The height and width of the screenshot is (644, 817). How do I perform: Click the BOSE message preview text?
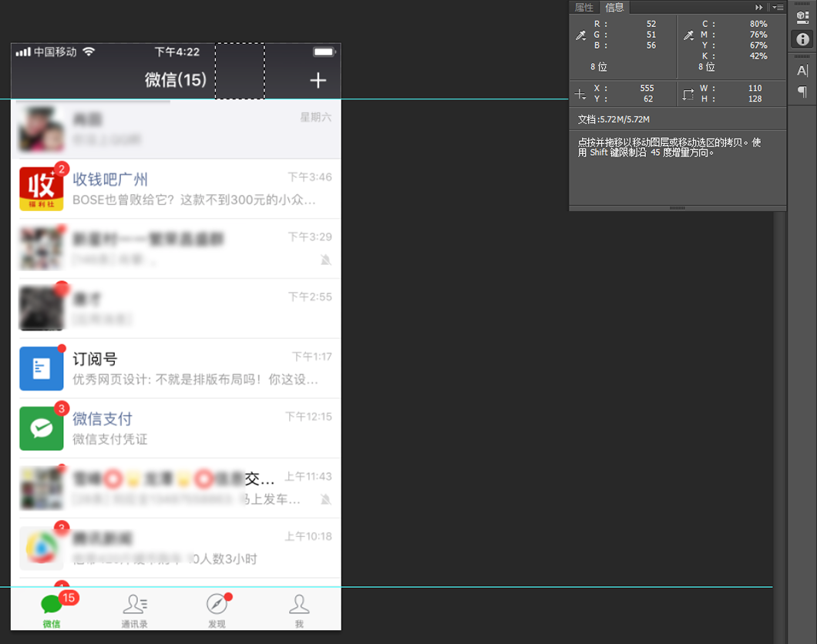(x=193, y=200)
